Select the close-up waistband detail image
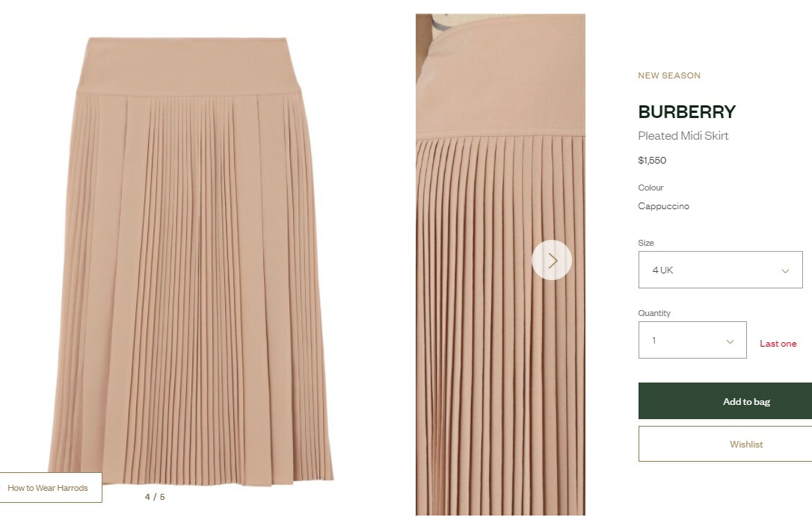This screenshot has width=812, height=520. point(500,264)
